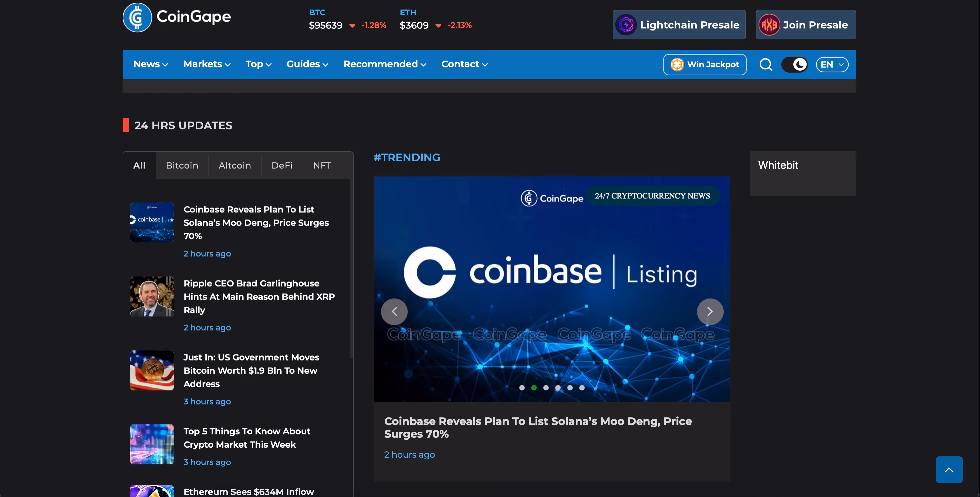The width and height of the screenshot is (980, 497).
Task: Click Brad Garlinghouse thumbnail image
Action: coord(152,296)
